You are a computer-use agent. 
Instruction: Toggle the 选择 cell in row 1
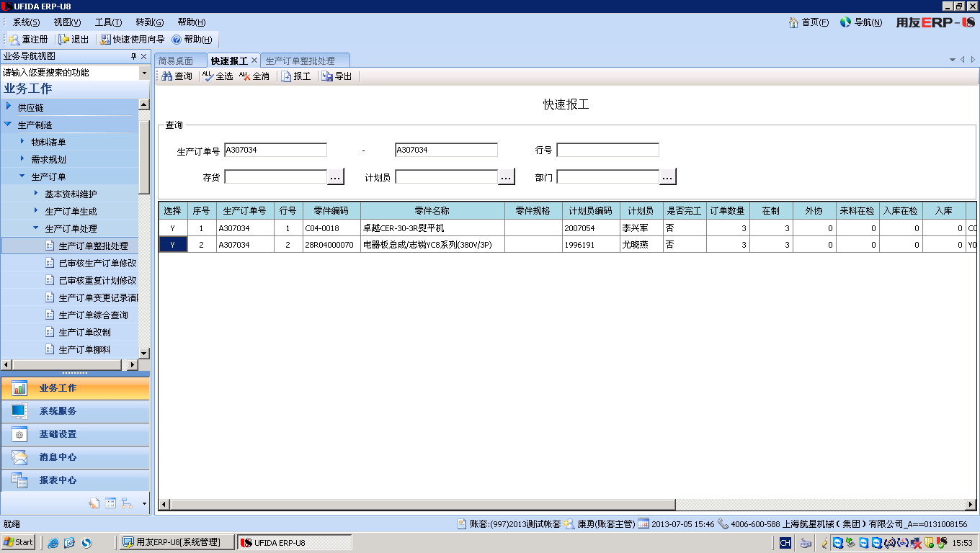[x=173, y=228]
